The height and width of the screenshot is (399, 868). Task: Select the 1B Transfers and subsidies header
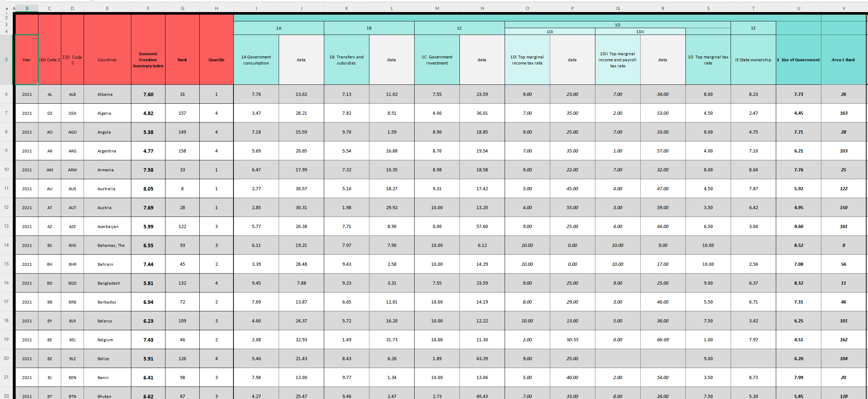tap(346, 60)
